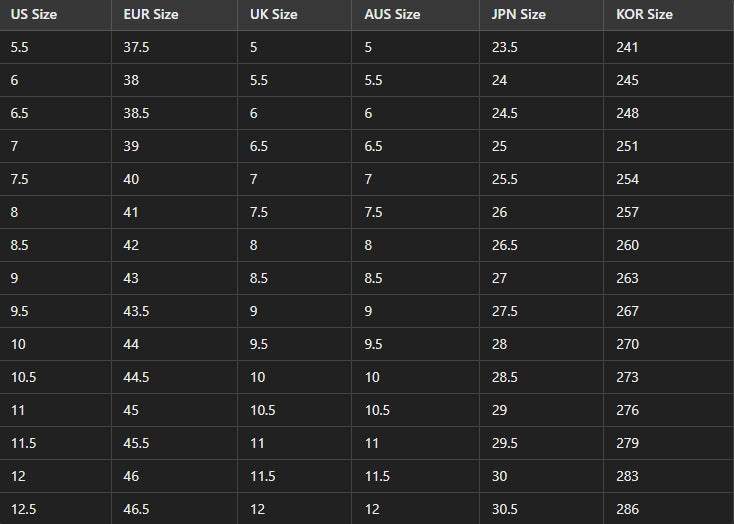Select the EUR size 46.5 cell
This screenshot has width=734, height=524.
[136, 510]
